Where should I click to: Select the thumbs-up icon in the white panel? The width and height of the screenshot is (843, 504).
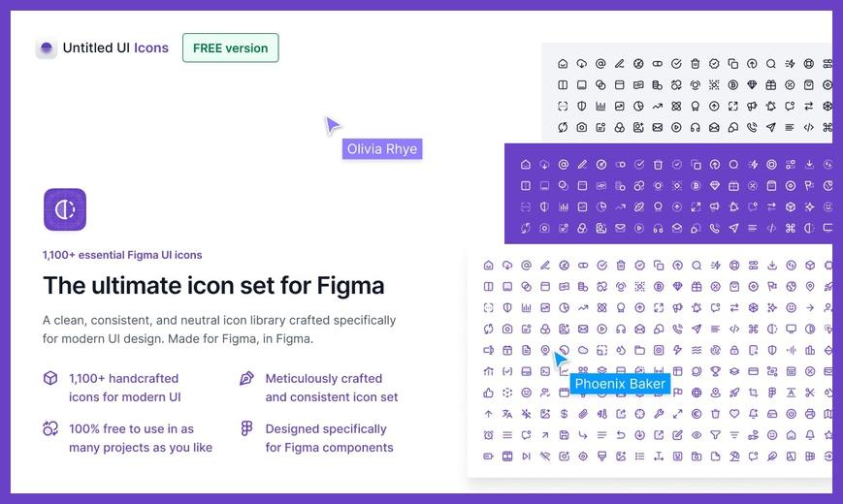click(488, 393)
